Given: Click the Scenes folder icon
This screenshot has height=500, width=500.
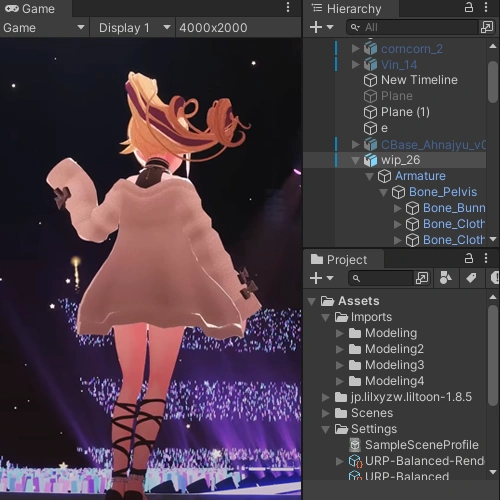Looking at the screenshot, I should pyautogui.click(x=341, y=413).
